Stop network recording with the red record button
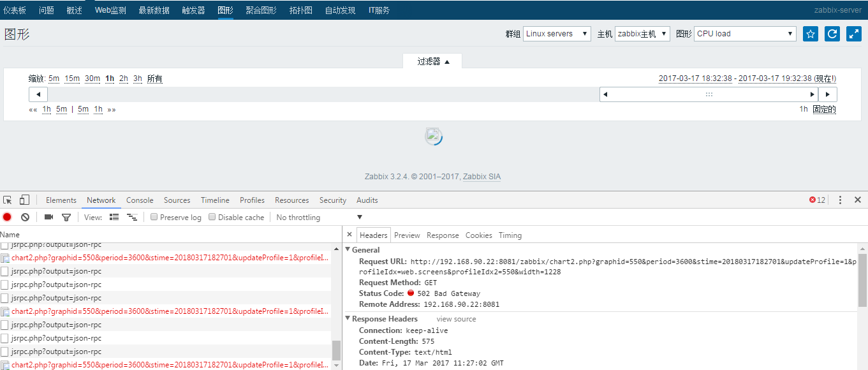The image size is (868, 370). tap(7, 217)
